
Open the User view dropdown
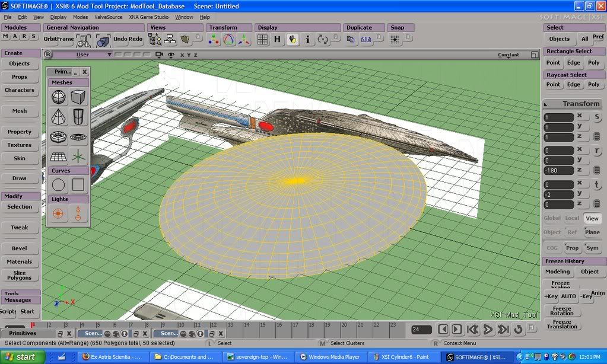coord(83,55)
